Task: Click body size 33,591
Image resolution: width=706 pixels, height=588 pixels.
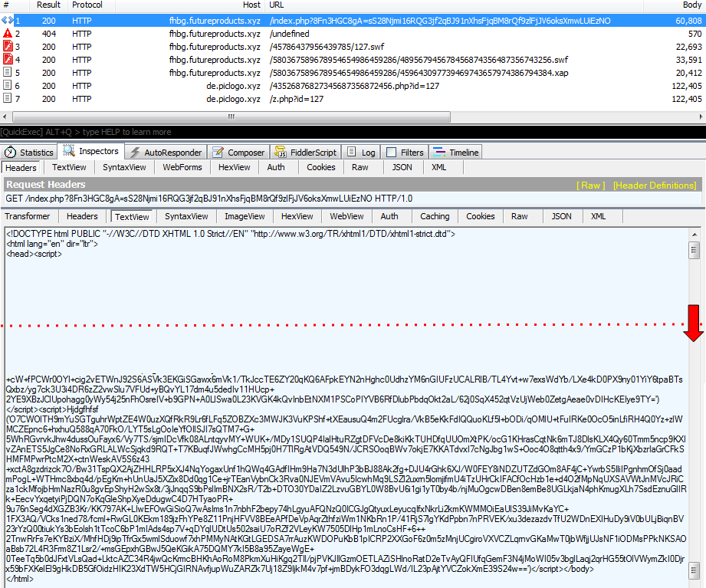Action: click(x=688, y=60)
